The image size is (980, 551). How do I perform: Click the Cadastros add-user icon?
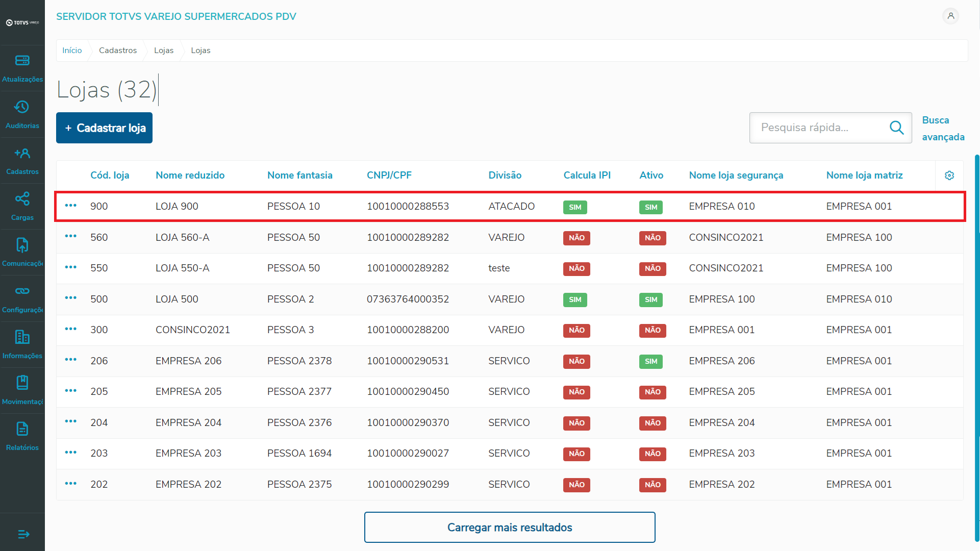coord(22,153)
